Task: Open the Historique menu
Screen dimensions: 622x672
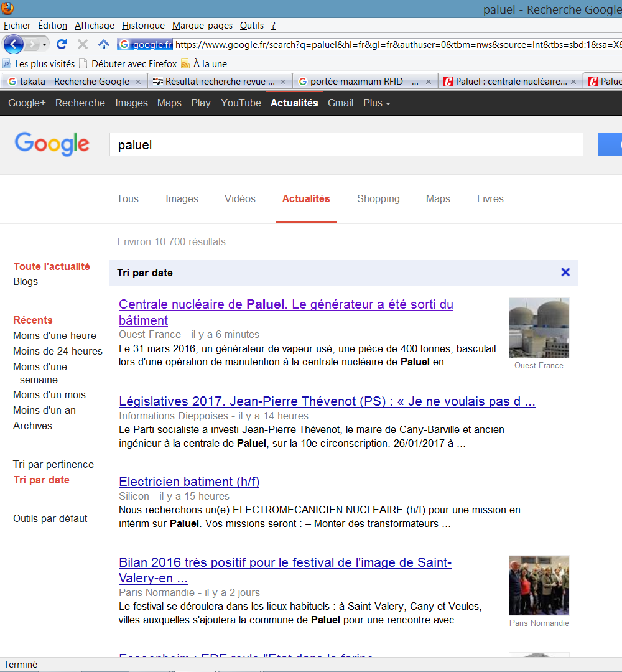Action: [x=143, y=26]
